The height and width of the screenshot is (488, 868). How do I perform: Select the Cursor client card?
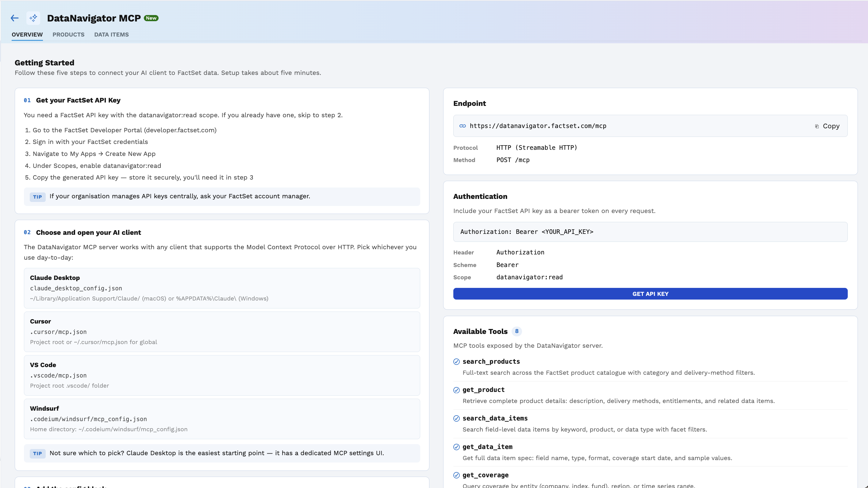coord(222,332)
